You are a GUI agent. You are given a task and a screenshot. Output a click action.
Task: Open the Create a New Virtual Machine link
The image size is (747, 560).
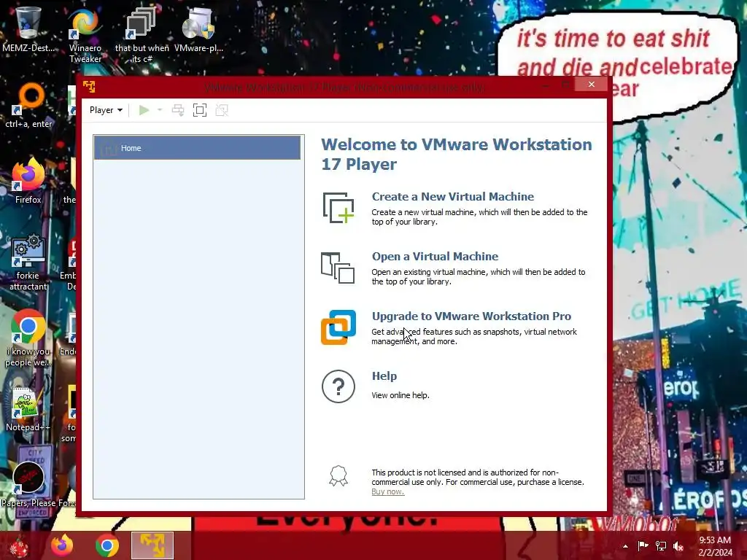[452, 197]
